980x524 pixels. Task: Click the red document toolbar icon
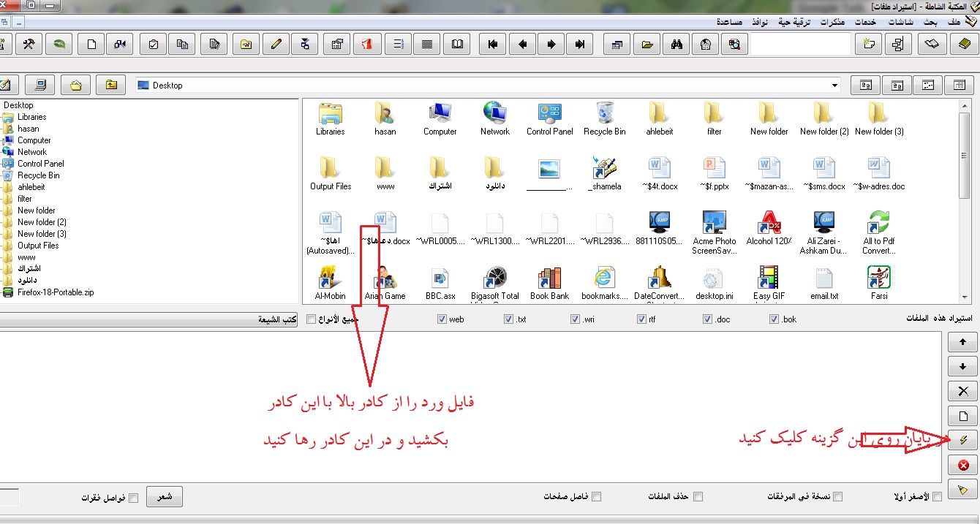(367, 44)
